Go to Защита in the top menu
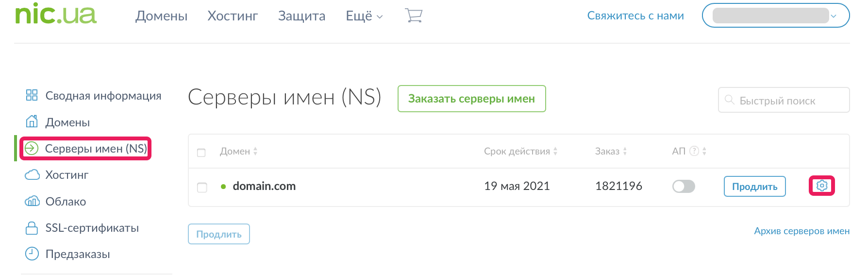868x275 pixels. click(301, 16)
